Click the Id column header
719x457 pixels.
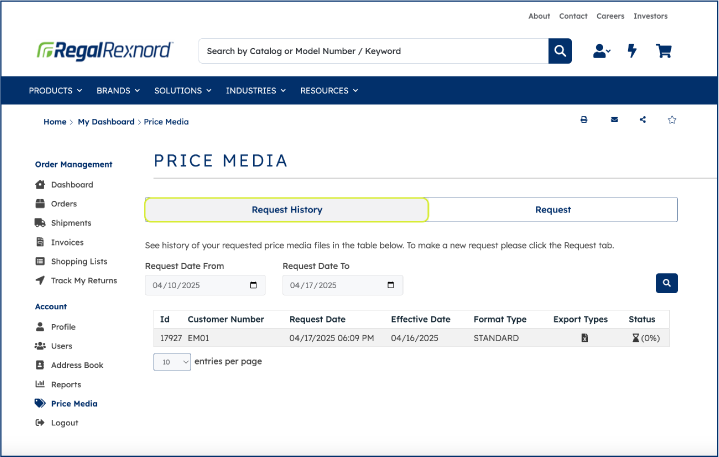(x=165, y=319)
